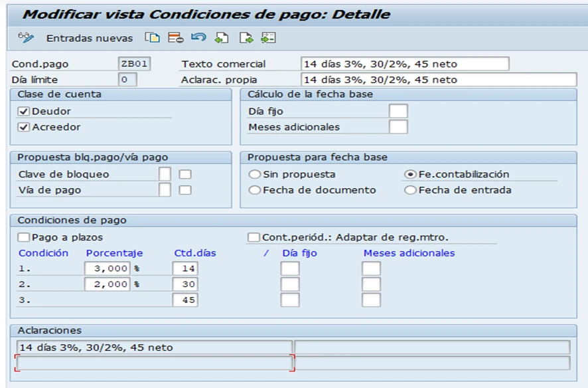Click the Día límite field
The image size is (588, 388).
[127, 80]
